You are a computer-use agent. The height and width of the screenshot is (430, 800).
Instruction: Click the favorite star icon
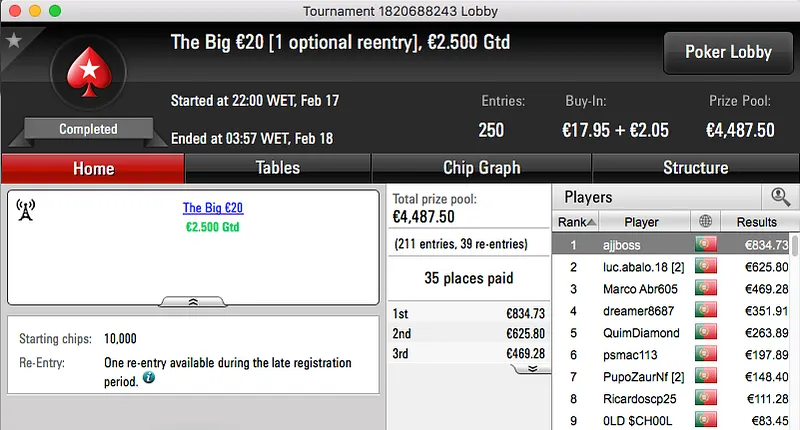point(13,41)
